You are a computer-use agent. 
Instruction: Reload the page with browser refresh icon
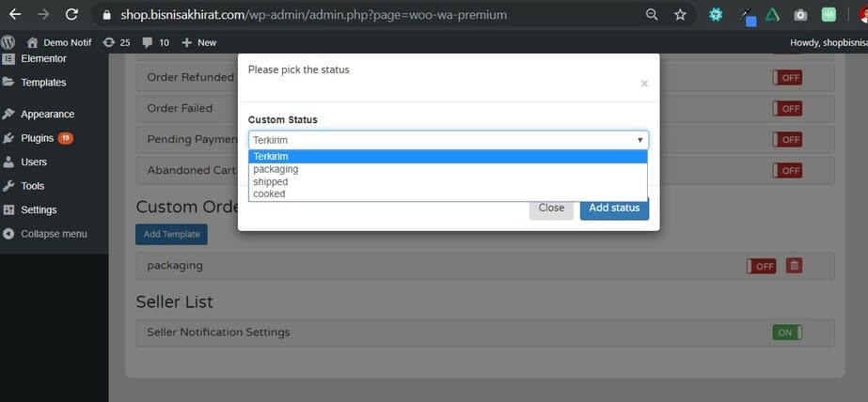[x=72, y=15]
